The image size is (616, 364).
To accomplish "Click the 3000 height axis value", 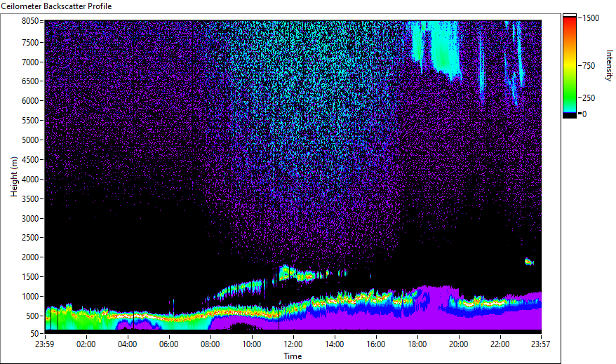I will pos(30,219).
